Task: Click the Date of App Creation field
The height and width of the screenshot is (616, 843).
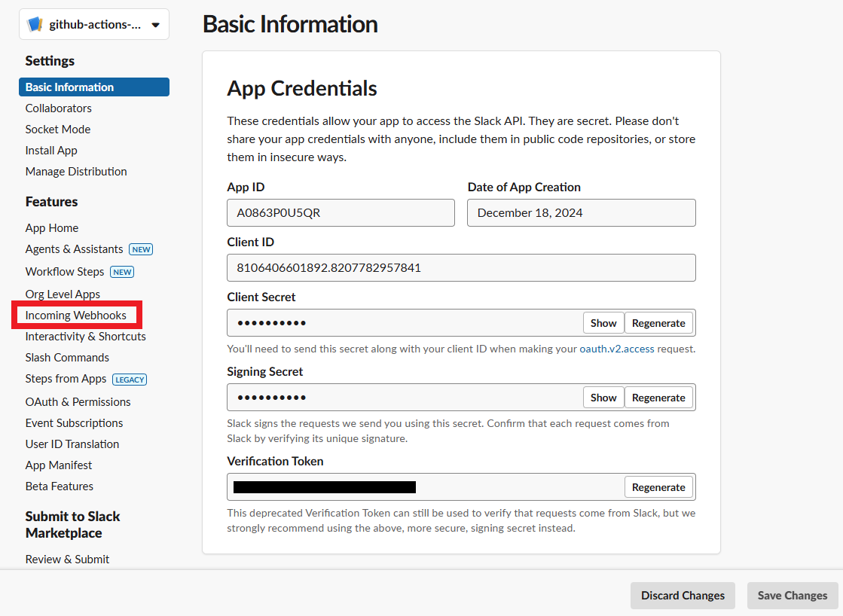Action: click(x=581, y=213)
